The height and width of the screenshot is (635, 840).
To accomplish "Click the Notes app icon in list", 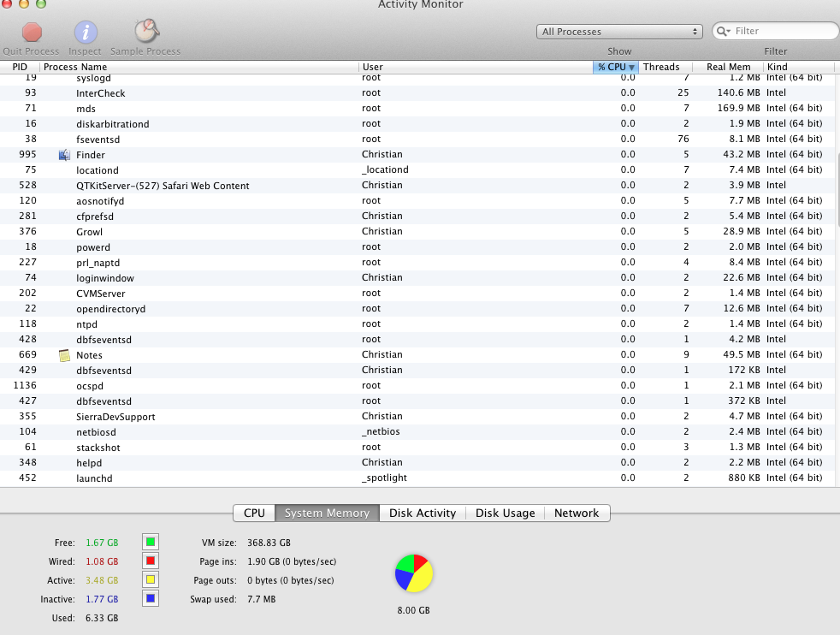I will point(64,355).
